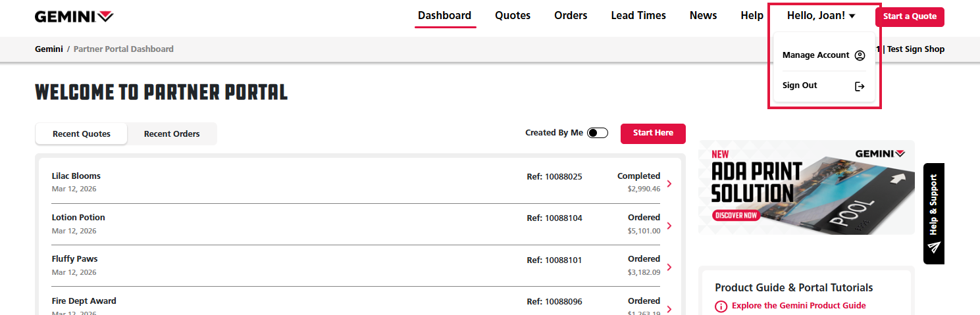Open Explore the Gemini Product Guide link

(x=798, y=306)
